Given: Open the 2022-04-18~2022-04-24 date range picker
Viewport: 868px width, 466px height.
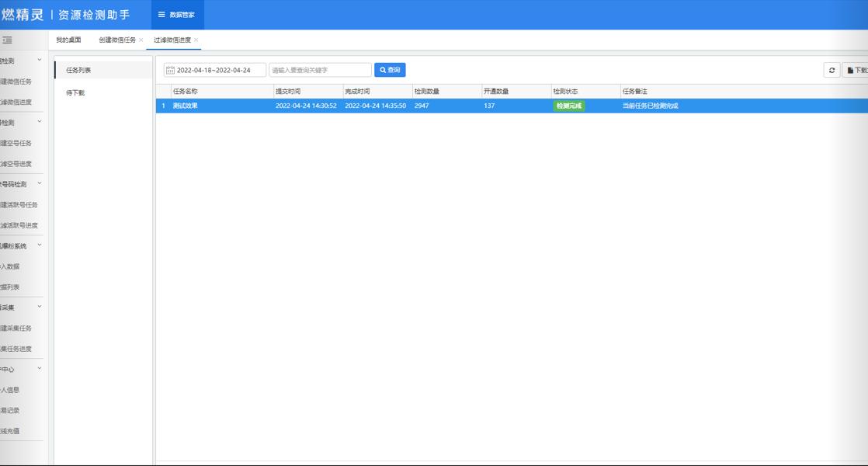Looking at the screenshot, I should point(219,70).
